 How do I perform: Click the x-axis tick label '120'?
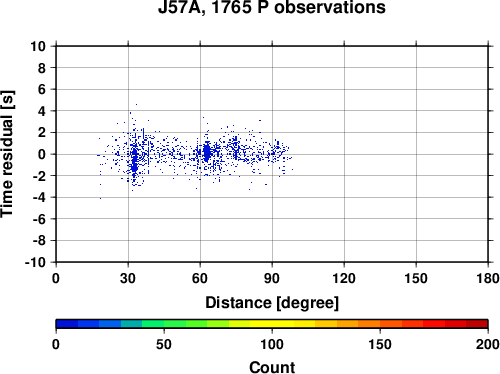click(344, 278)
